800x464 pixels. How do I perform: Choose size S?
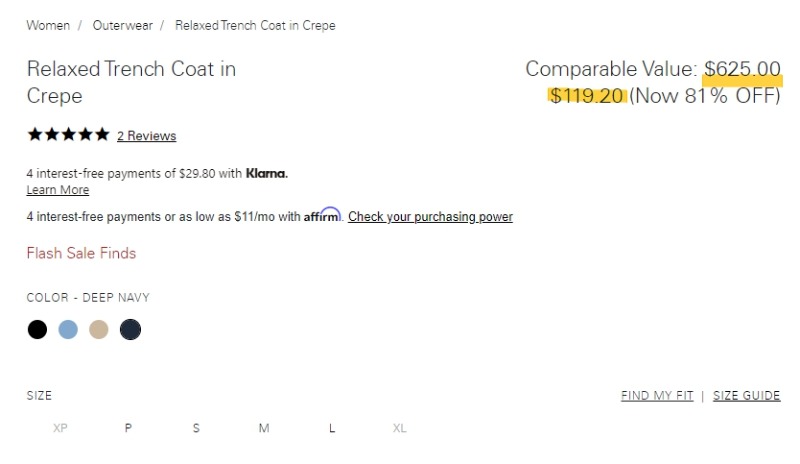(196, 428)
